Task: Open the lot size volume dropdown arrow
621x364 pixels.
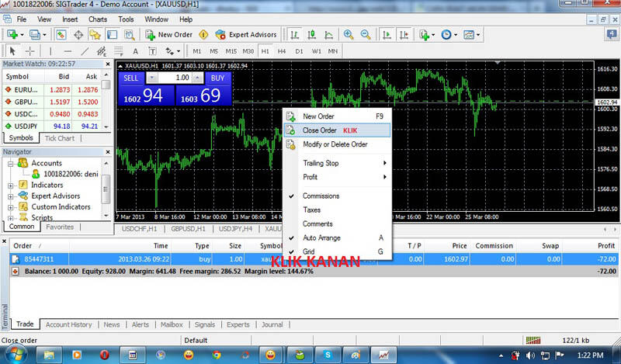Action: [152, 78]
